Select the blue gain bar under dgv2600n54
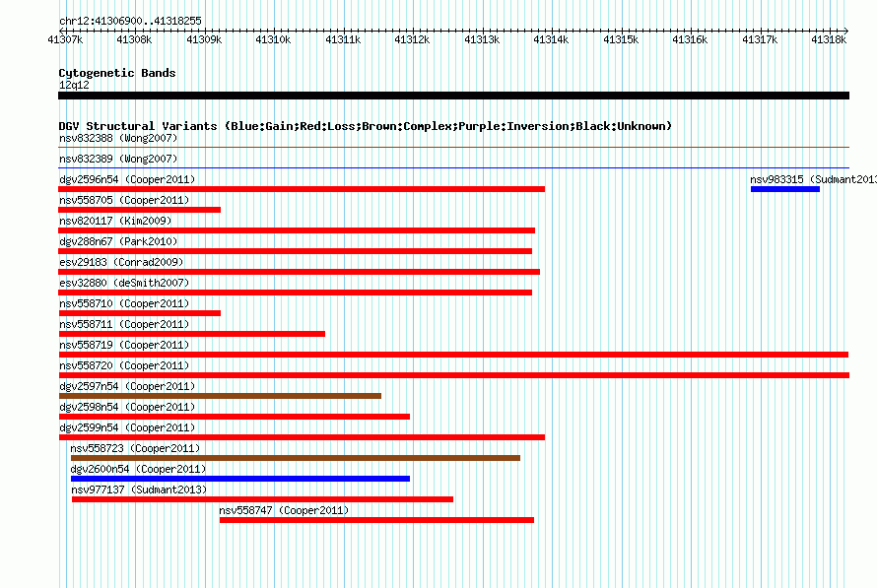The height and width of the screenshot is (588, 877). coord(240,479)
